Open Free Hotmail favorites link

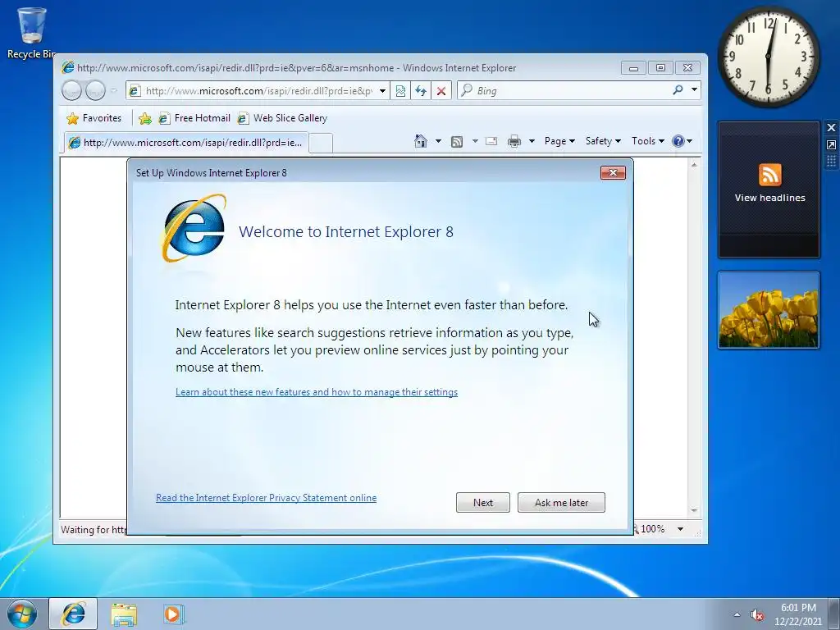[x=194, y=118]
